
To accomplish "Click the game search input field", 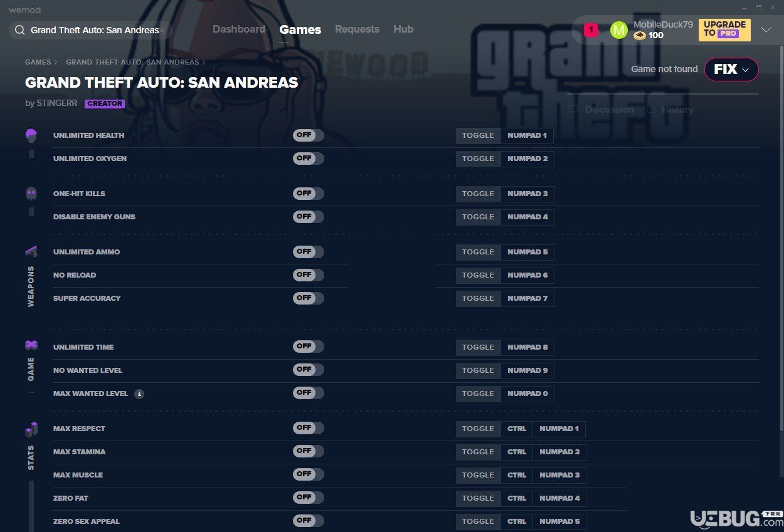I will click(x=90, y=30).
